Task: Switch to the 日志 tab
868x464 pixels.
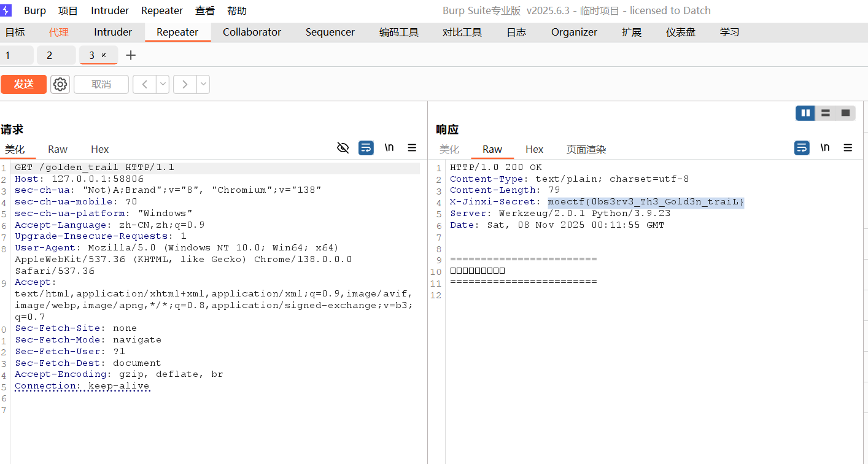Action: (516, 32)
